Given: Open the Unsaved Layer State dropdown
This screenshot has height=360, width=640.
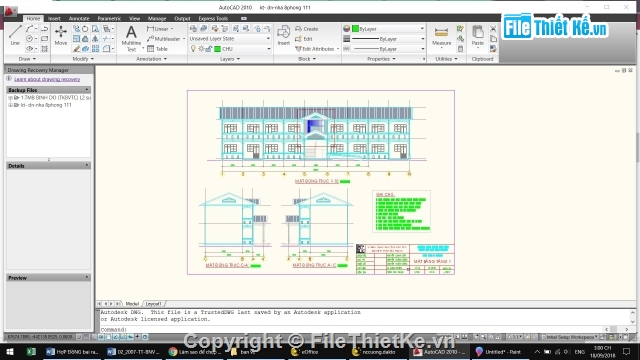Looking at the screenshot, I should tap(268, 39).
